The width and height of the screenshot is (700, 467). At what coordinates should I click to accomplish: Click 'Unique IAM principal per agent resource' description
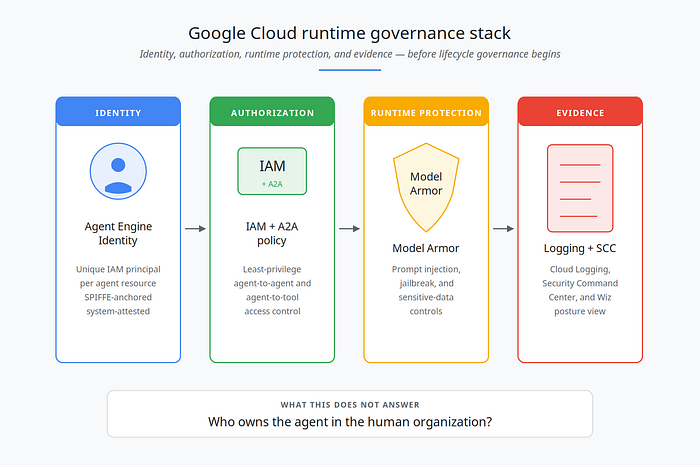pos(118,290)
